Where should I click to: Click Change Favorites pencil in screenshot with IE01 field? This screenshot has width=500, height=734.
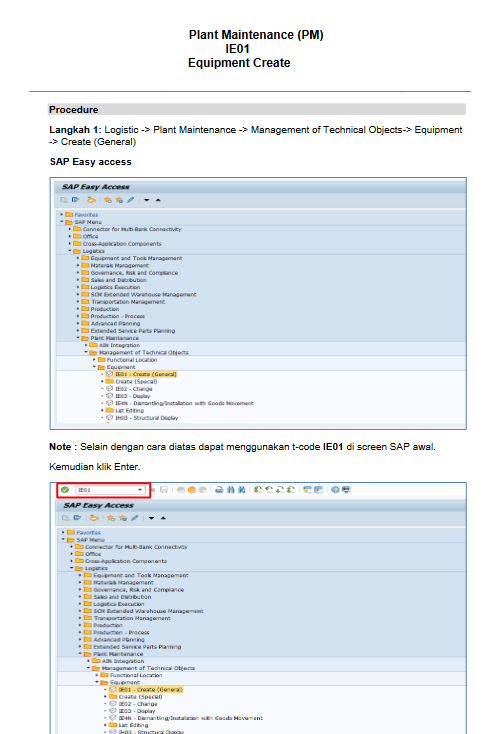pyautogui.click(x=134, y=518)
